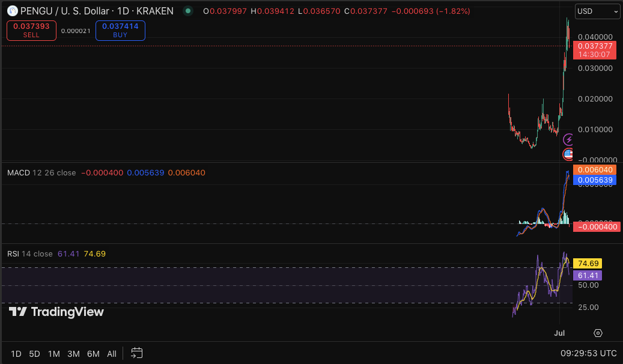Screen dimensions: 623x364
Task: Click the 0.010000 price axis label
Action: pyautogui.click(x=595, y=130)
